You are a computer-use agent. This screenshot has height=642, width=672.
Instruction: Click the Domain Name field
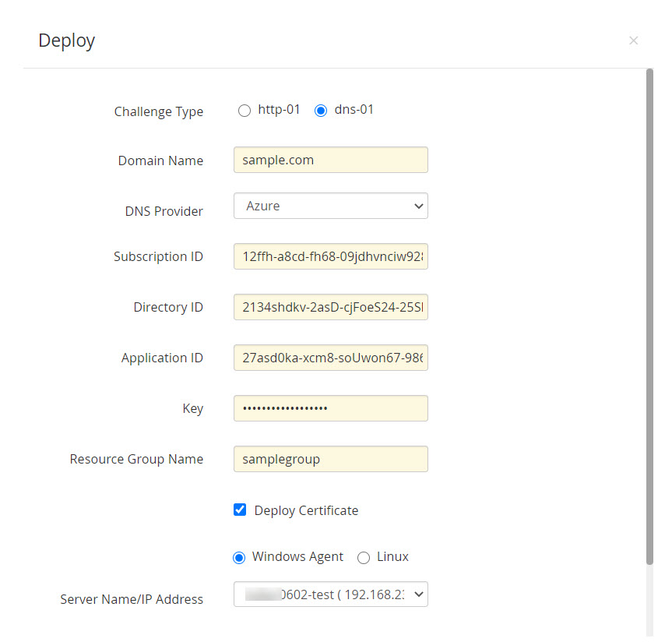pyautogui.click(x=330, y=160)
